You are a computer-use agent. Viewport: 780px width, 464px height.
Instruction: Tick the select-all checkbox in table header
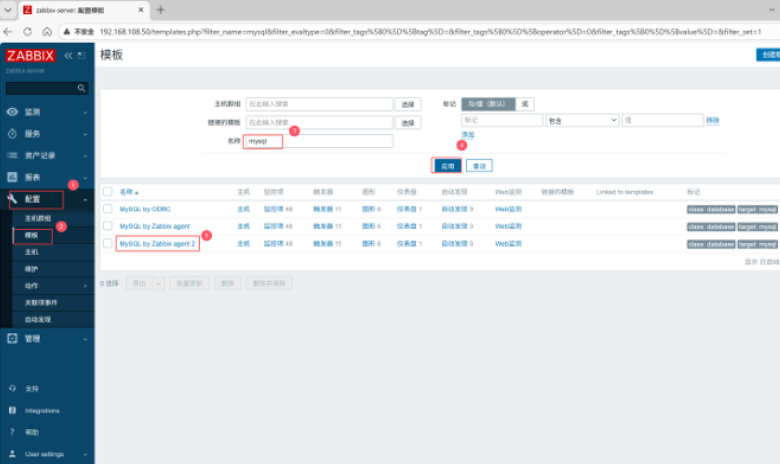point(107,191)
